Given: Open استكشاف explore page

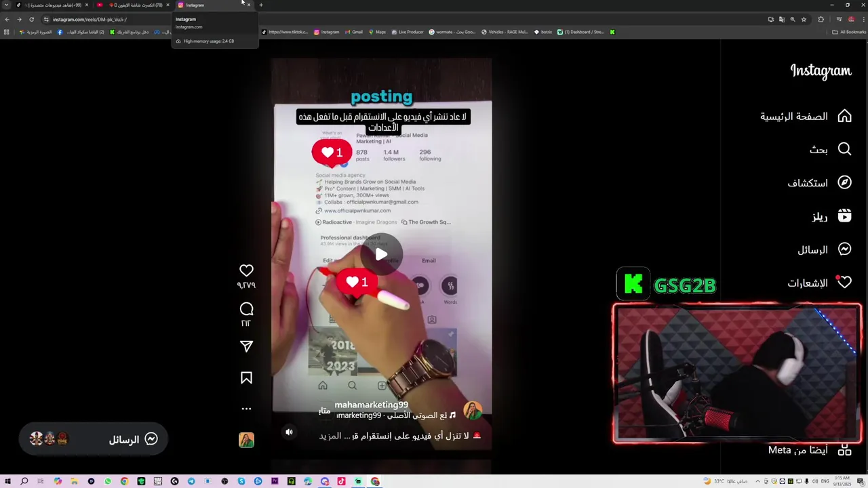Looking at the screenshot, I should point(819,182).
